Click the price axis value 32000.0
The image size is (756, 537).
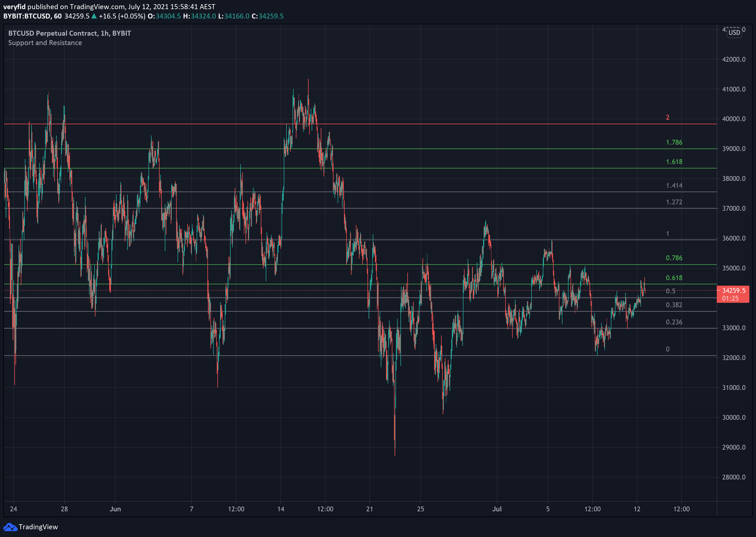734,358
